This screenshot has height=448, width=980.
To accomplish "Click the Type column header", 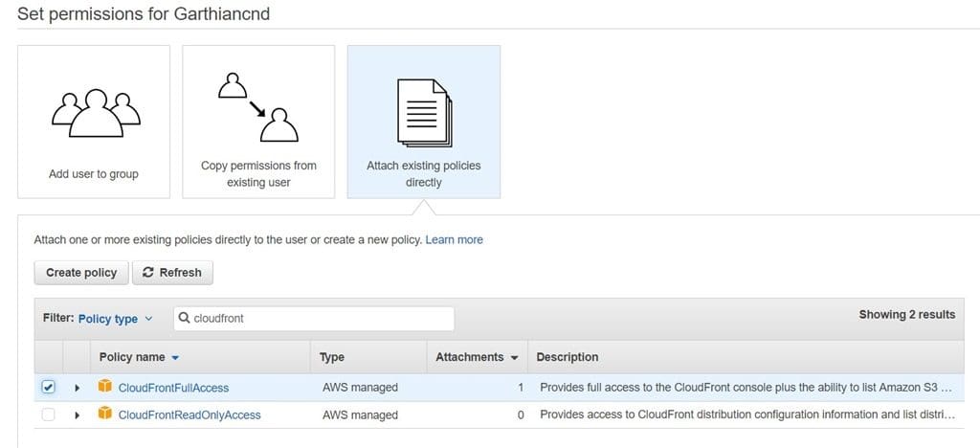I will click(x=332, y=357).
